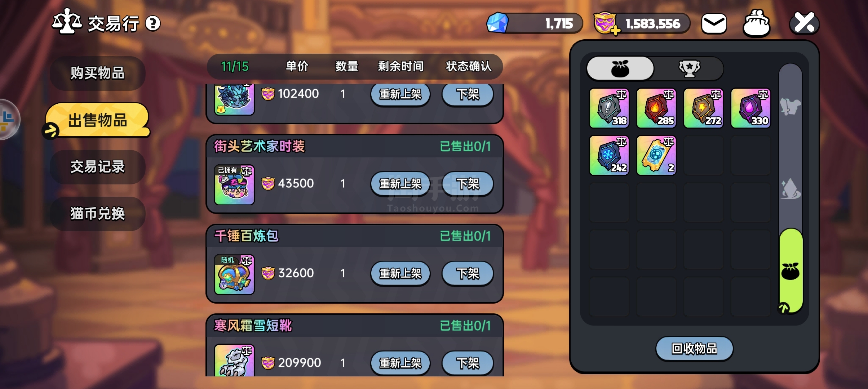The image size is (868, 389).
Task: Switch to the tomato bag inventory tab
Action: pyautogui.click(x=620, y=68)
